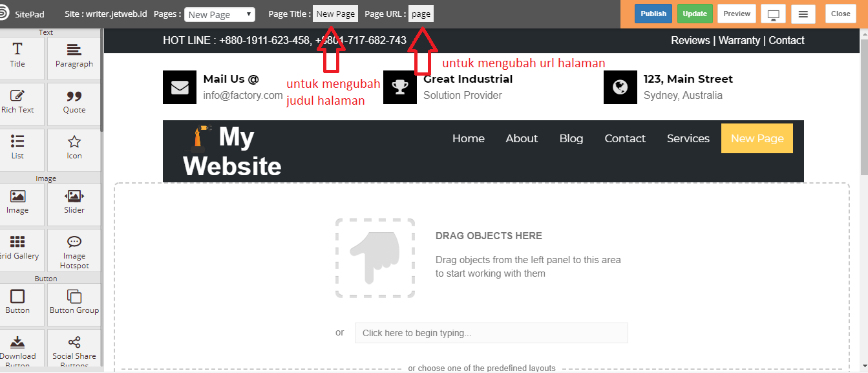868x373 pixels.
Task: Choose the Slider widget
Action: pyautogui.click(x=74, y=204)
